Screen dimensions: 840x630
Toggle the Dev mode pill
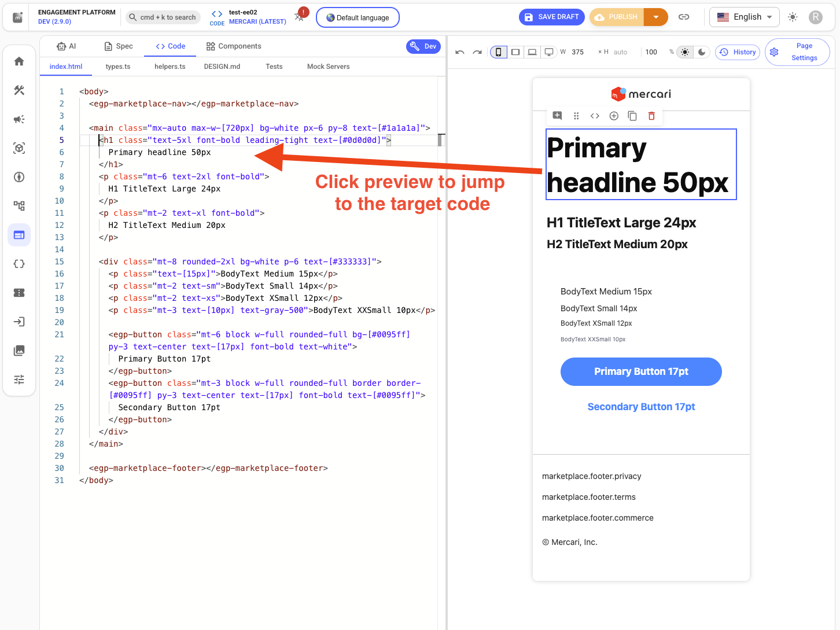pos(423,46)
